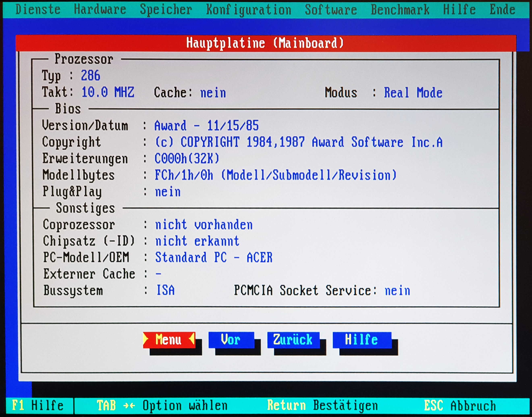Click the red Menu button
This screenshot has width=532, height=417.
pyautogui.click(x=169, y=340)
